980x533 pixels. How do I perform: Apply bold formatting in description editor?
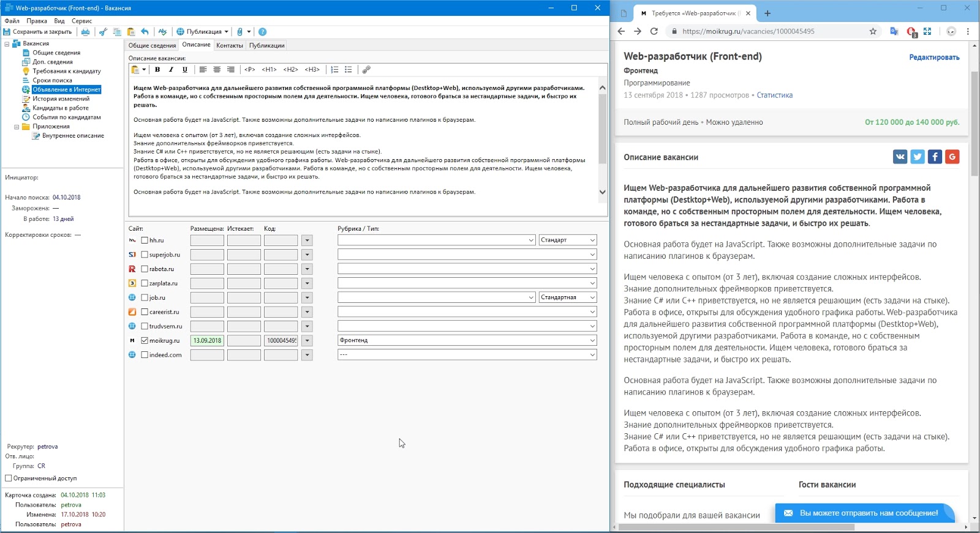click(157, 70)
